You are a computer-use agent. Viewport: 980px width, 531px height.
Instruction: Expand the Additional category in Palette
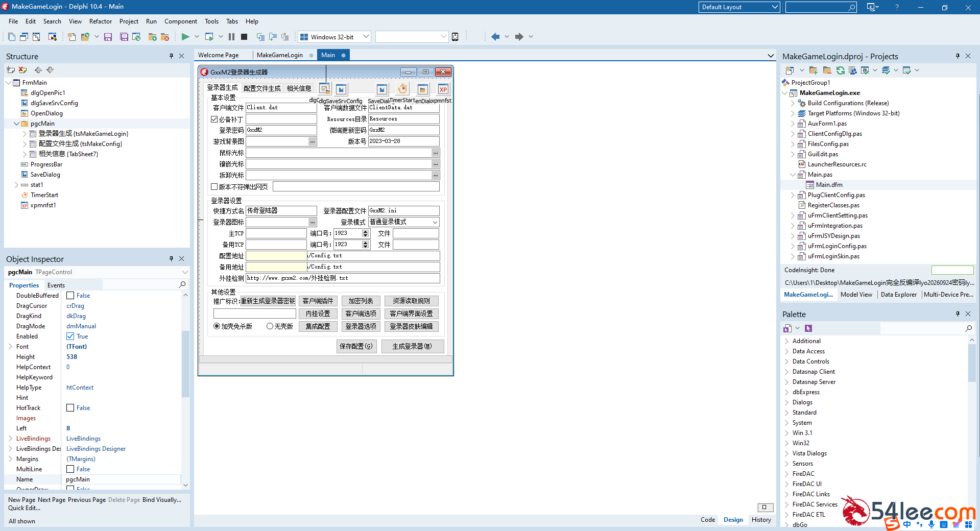786,341
